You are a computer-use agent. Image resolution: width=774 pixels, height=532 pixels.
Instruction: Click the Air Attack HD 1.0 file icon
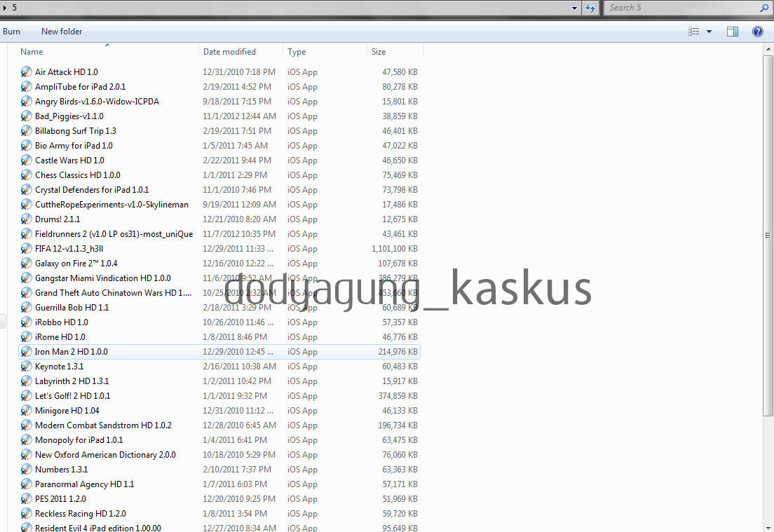click(26, 72)
